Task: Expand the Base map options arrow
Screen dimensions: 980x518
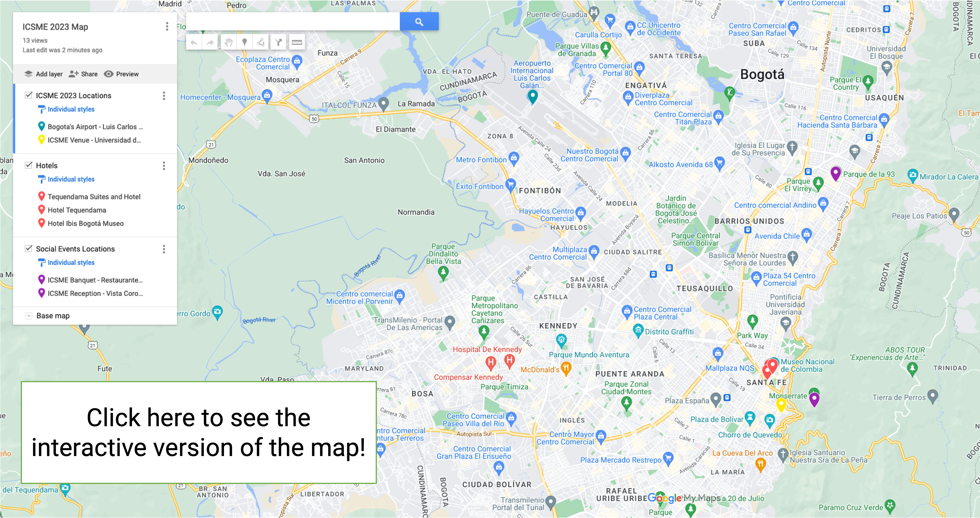Action: click(28, 316)
